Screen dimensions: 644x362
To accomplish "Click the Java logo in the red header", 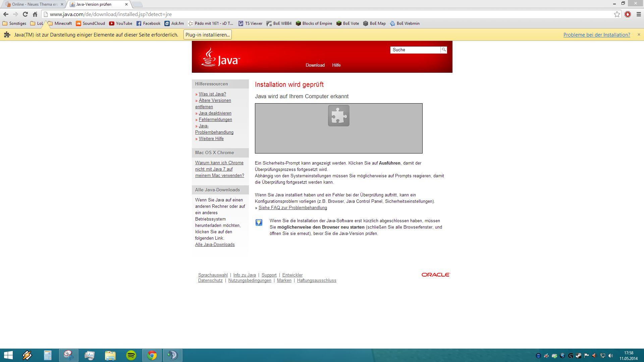I will pos(221,57).
